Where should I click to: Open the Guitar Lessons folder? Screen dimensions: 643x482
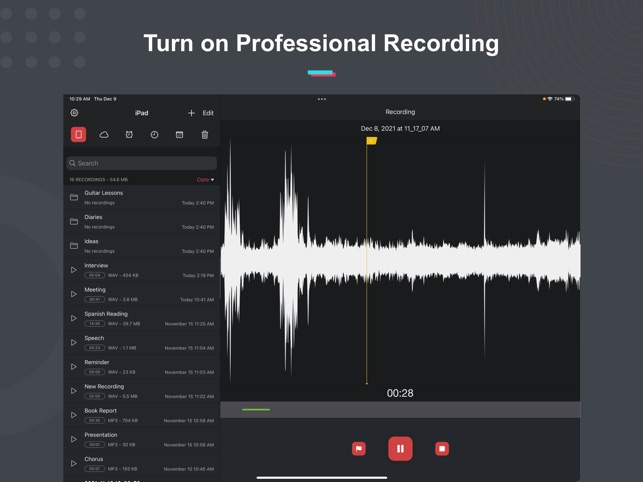(x=142, y=197)
